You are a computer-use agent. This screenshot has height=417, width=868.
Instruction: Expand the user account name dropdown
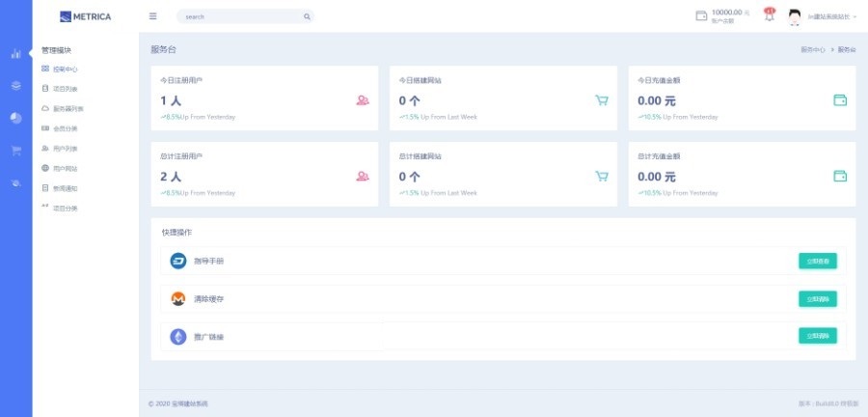832,17
